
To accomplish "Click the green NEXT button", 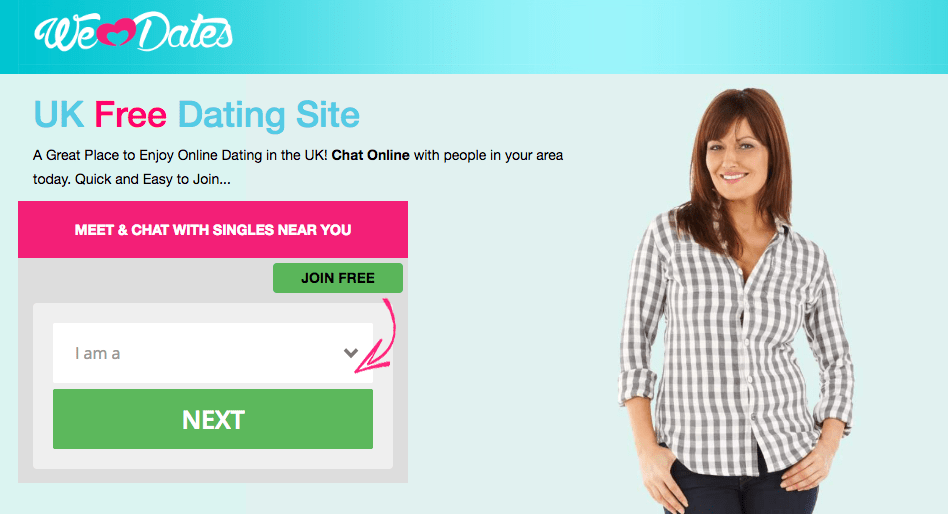I will [213, 419].
